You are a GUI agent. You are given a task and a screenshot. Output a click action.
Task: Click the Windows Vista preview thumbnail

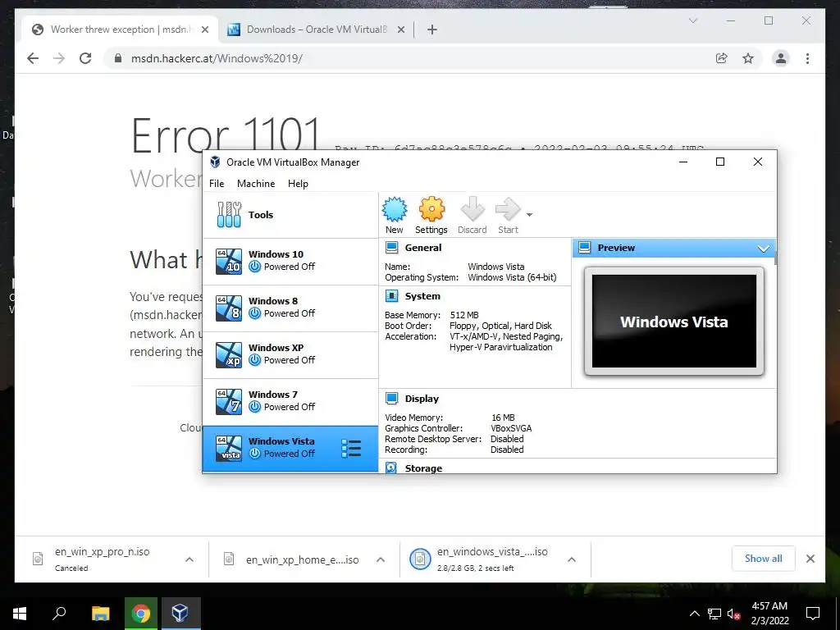(x=674, y=322)
